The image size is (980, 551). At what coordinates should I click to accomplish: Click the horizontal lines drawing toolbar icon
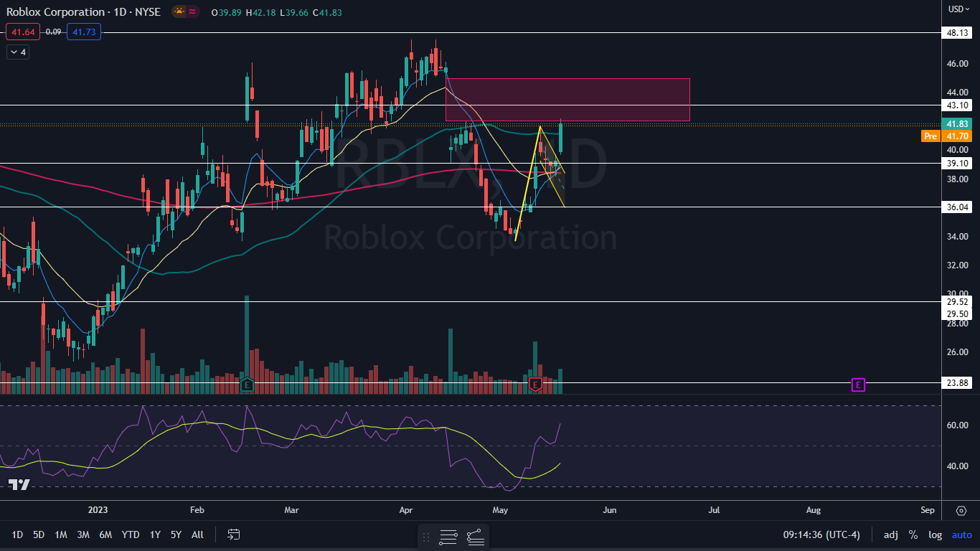[x=448, y=536]
